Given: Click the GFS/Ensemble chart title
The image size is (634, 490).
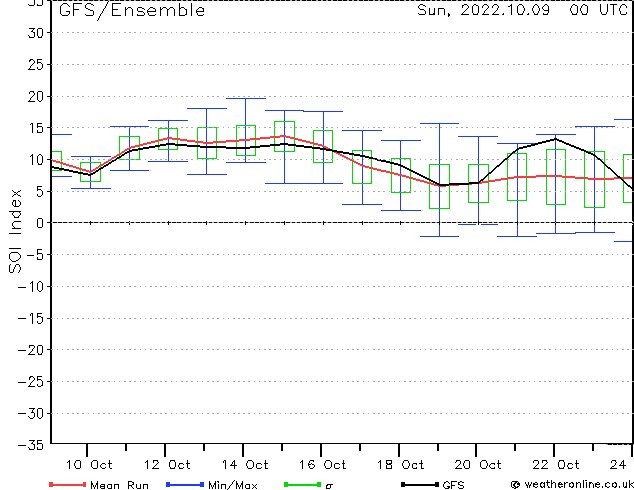Looking at the screenshot, I should [132, 10].
